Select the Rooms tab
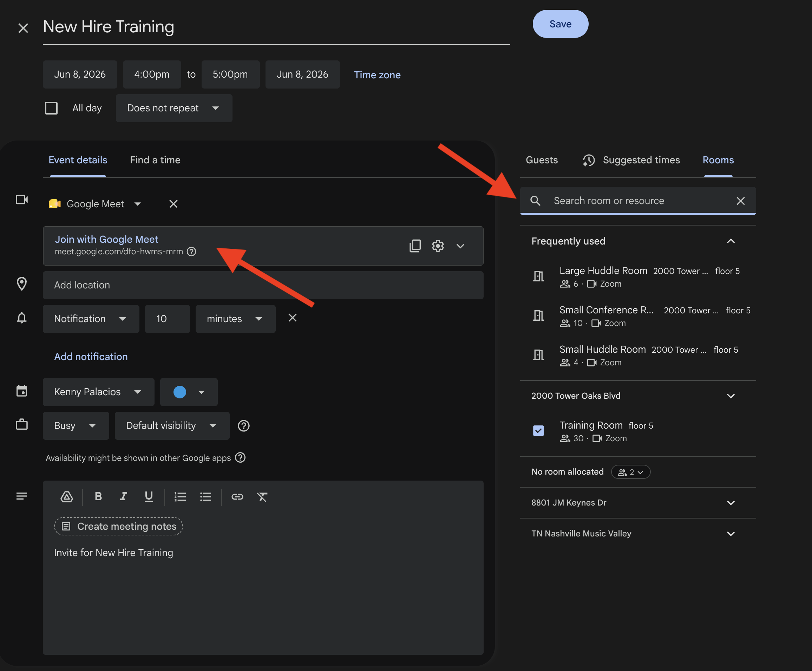The height and width of the screenshot is (671, 812). tap(718, 160)
